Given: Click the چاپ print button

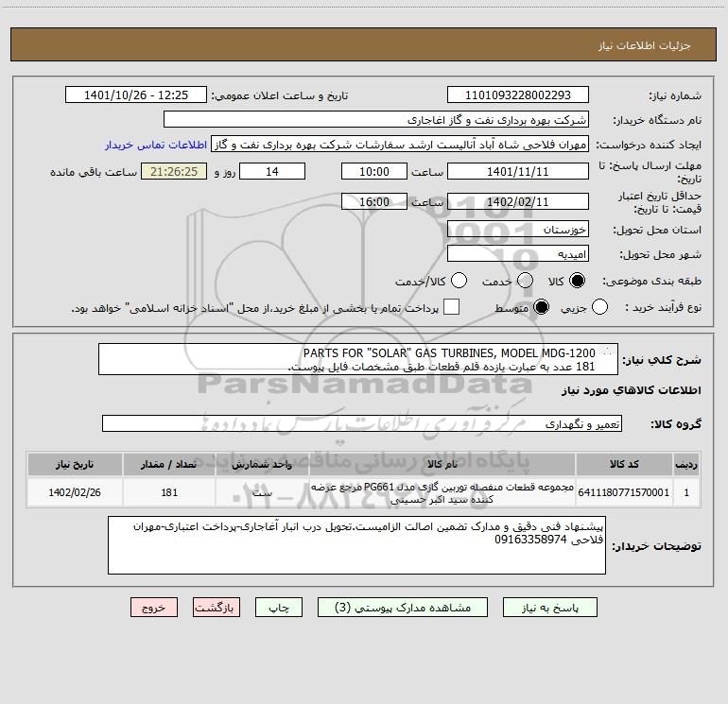Looking at the screenshot, I should click(279, 608).
